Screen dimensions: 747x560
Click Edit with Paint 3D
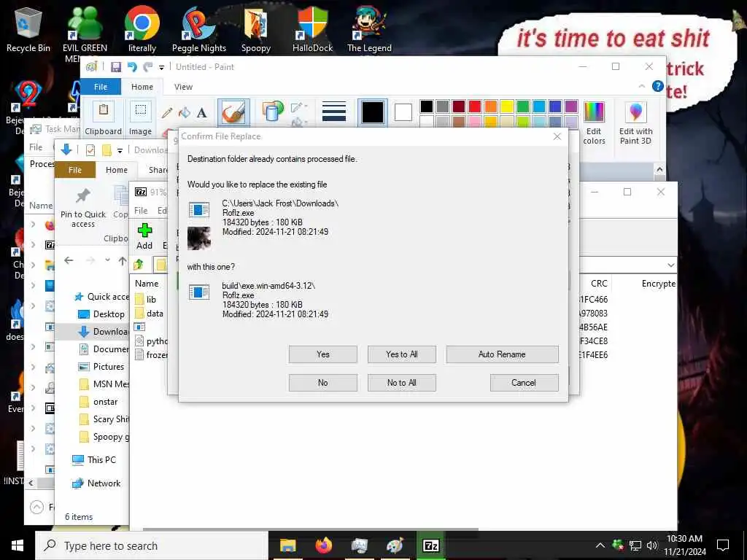[635, 122]
